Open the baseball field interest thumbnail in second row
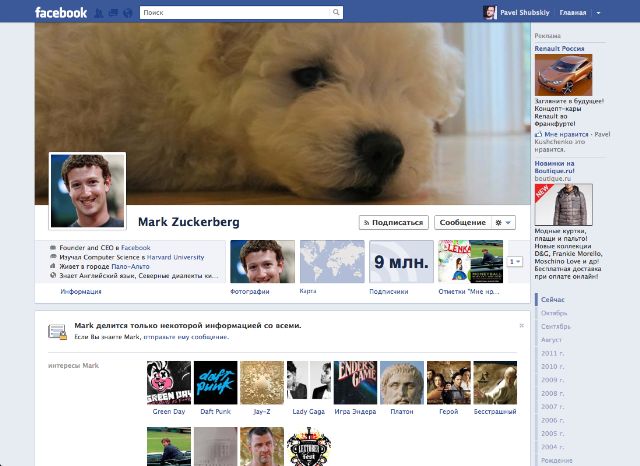This screenshot has height=466, width=640. [169, 446]
